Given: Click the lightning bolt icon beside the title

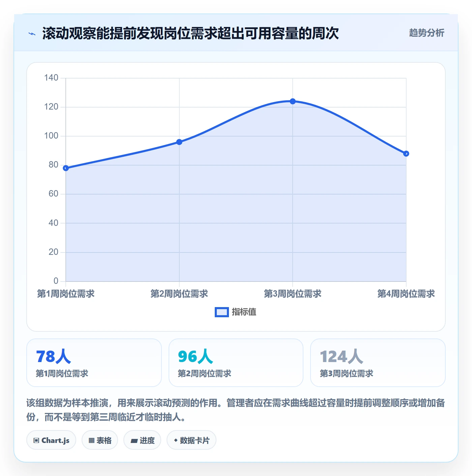Looking at the screenshot, I should pyautogui.click(x=32, y=34).
